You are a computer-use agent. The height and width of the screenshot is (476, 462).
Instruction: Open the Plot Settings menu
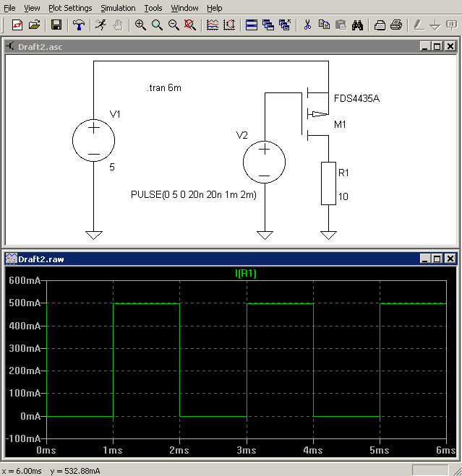[x=70, y=8]
